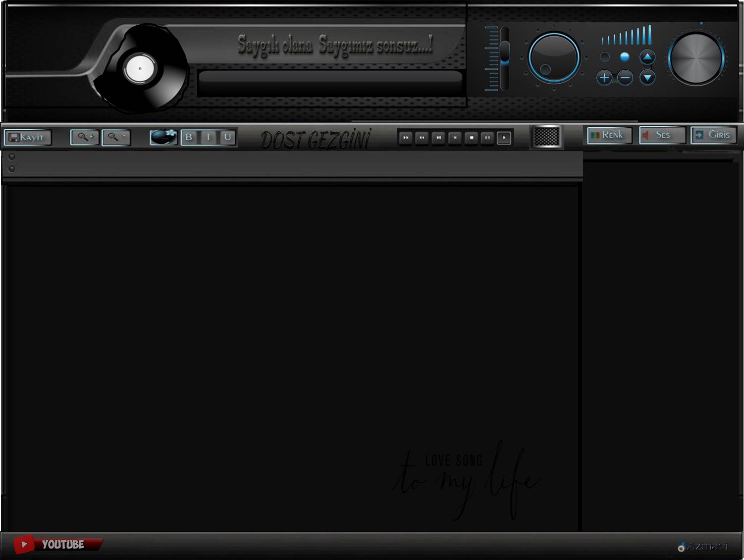Toggle bold text formatting
744x560 pixels.
(x=189, y=137)
